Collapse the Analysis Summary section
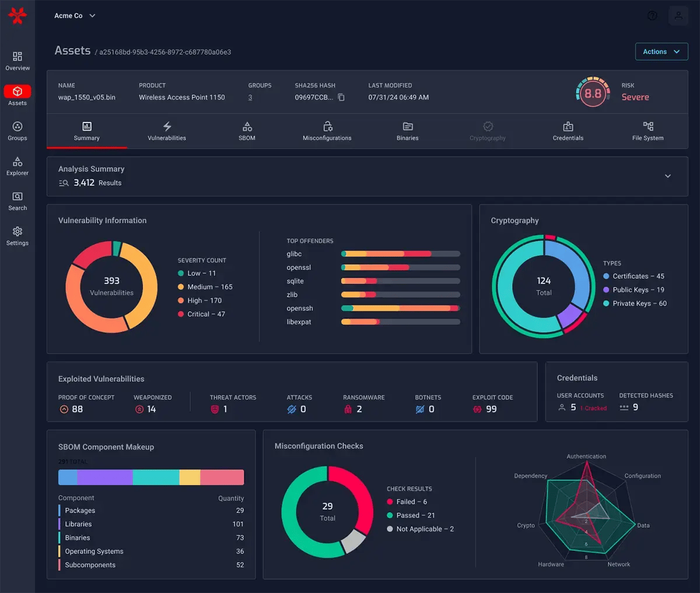700x593 pixels. pos(668,176)
